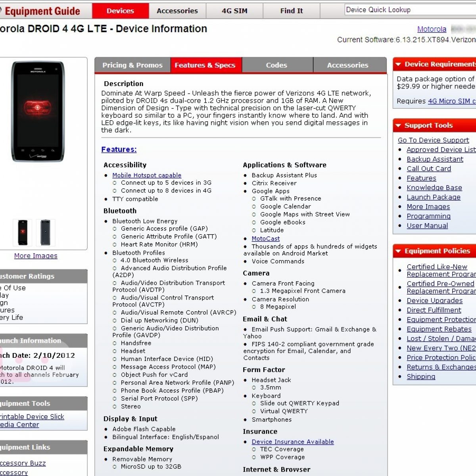Viewport: 476px width, 476px height.
Task: Select the front view phone thumbnail
Action: [23, 232]
